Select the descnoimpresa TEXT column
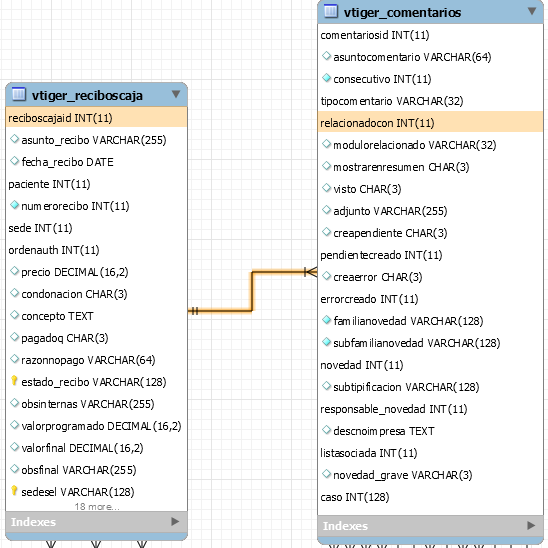This screenshot has height=548, width=548. point(430,431)
